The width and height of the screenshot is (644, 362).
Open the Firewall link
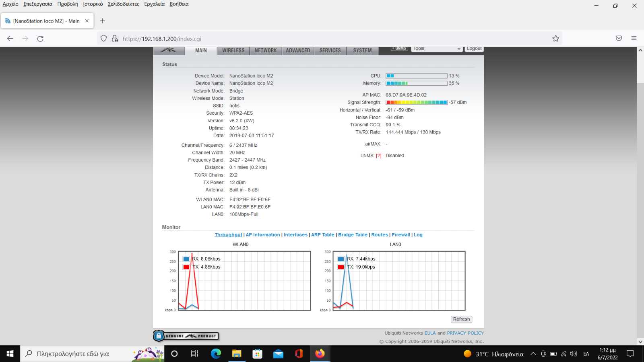tap(401, 235)
